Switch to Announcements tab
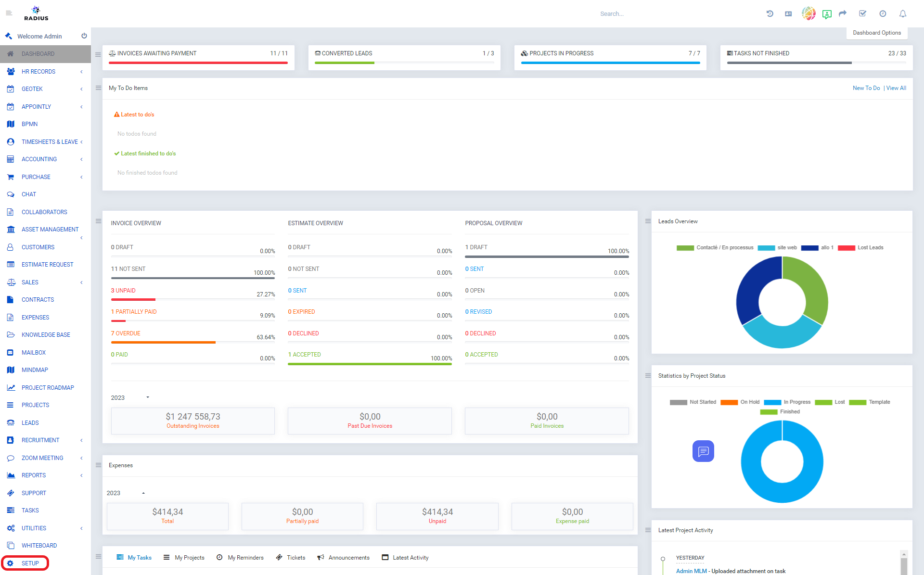 click(x=344, y=557)
